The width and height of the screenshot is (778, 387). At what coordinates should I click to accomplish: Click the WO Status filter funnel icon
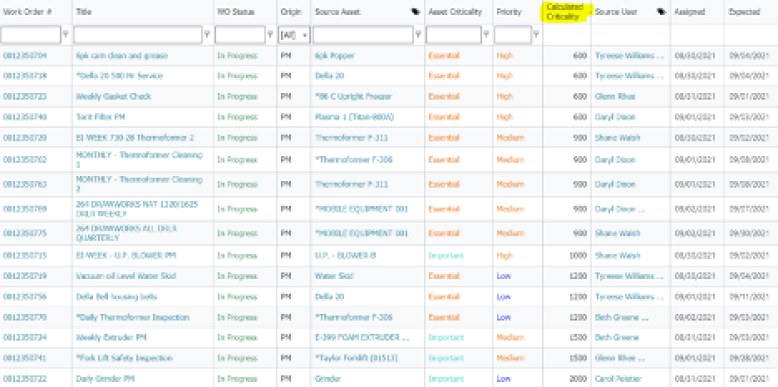(270, 35)
